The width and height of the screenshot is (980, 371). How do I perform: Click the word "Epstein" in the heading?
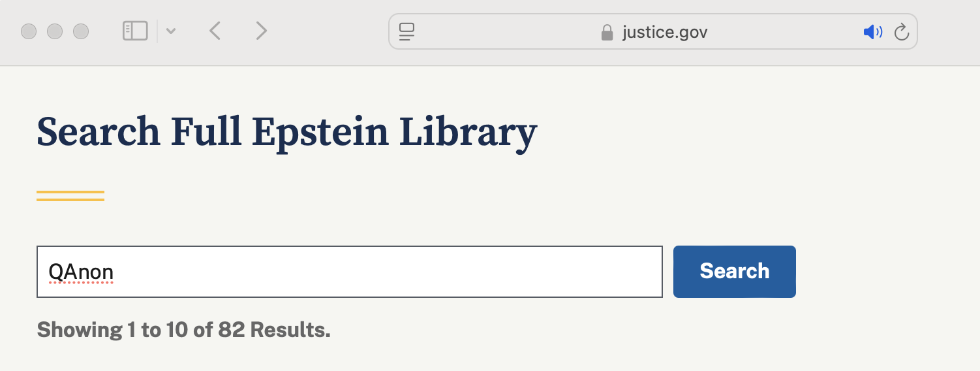[320, 132]
